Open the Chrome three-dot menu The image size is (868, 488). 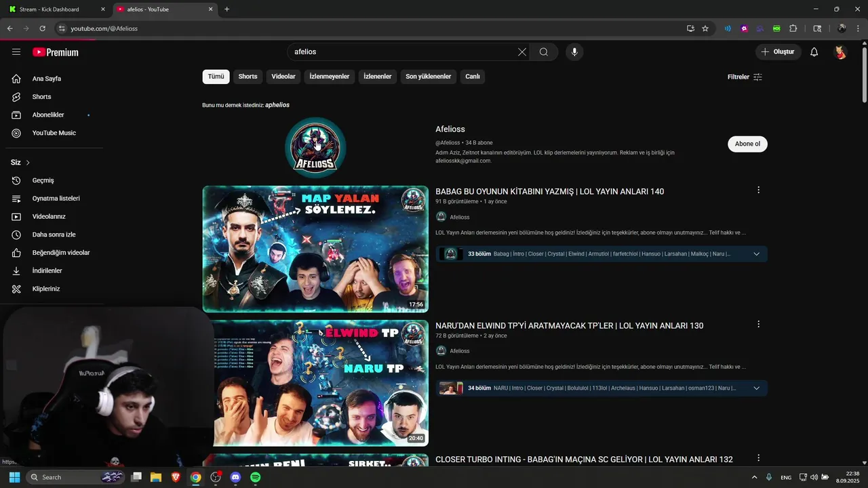(x=857, y=28)
